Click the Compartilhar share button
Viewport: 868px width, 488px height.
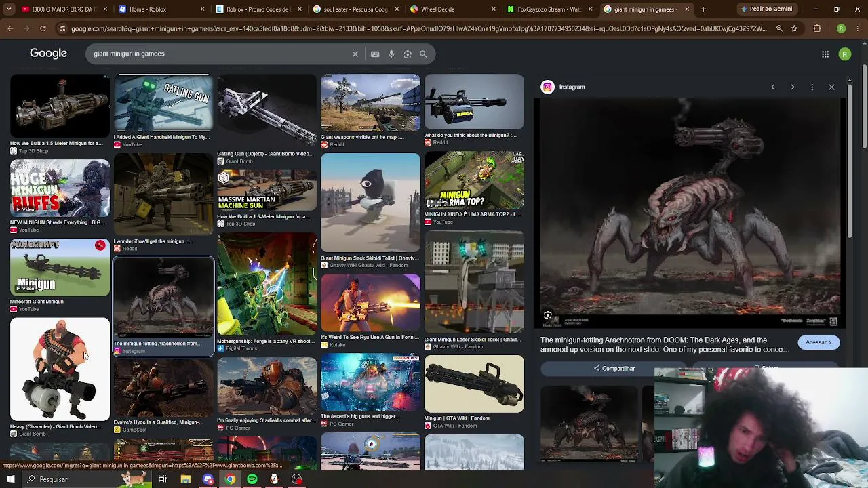pyautogui.click(x=614, y=369)
